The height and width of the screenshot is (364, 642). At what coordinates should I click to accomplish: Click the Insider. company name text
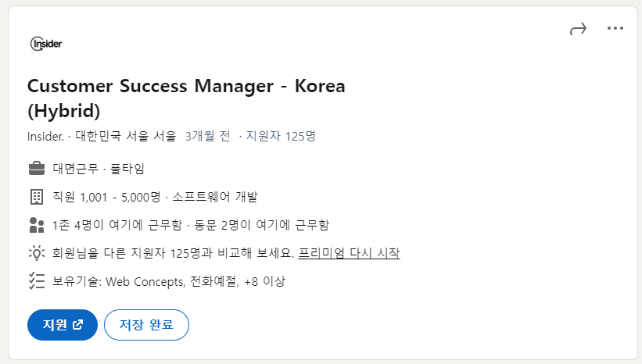point(45,136)
